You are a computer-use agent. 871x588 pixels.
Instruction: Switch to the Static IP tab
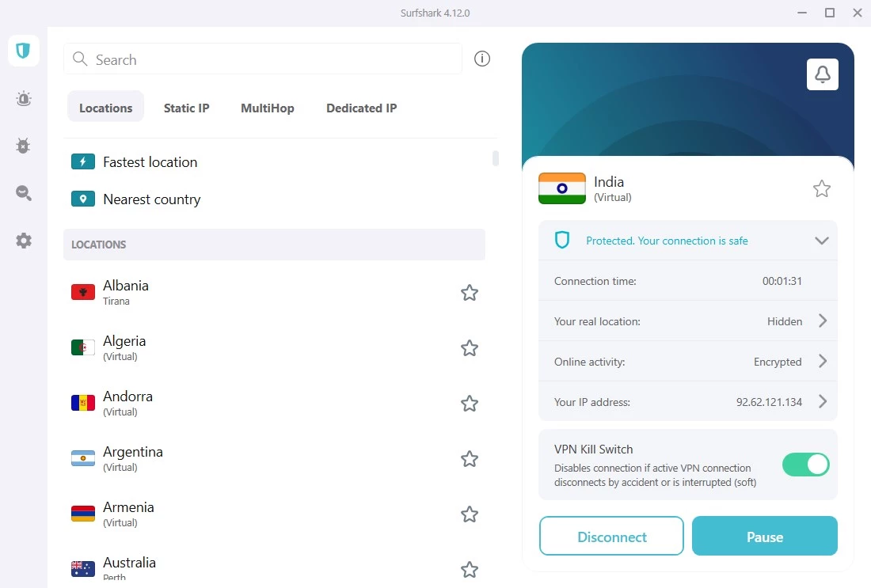[x=186, y=108]
